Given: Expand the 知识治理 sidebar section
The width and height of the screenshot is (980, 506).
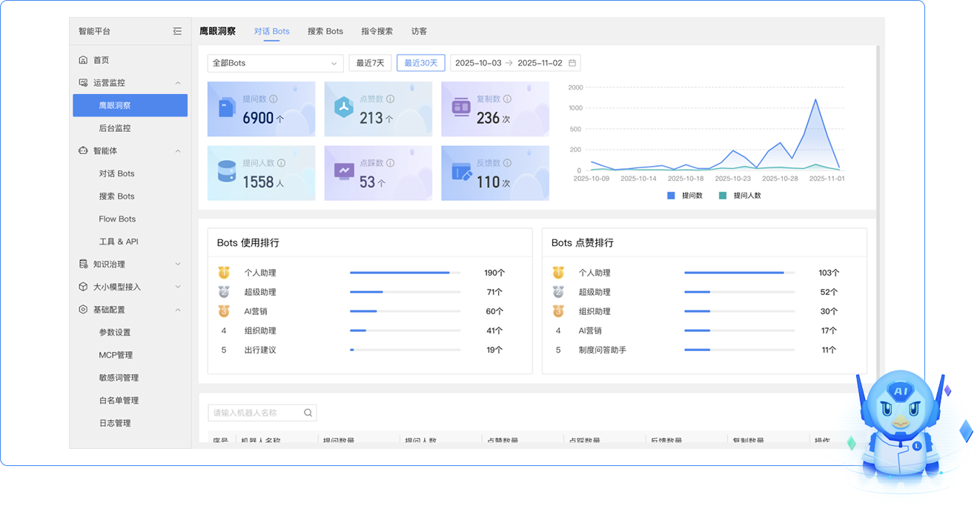Looking at the screenshot, I should pos(130,264).
